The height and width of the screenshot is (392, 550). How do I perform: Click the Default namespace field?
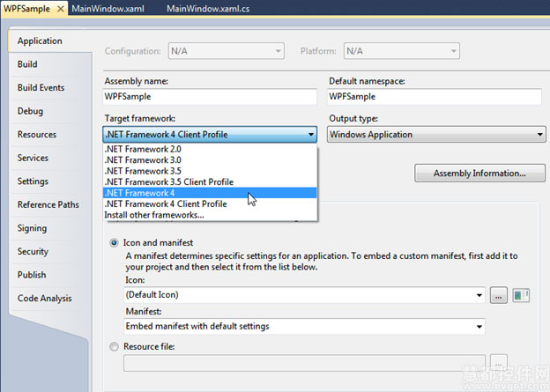tap(435, 97)
